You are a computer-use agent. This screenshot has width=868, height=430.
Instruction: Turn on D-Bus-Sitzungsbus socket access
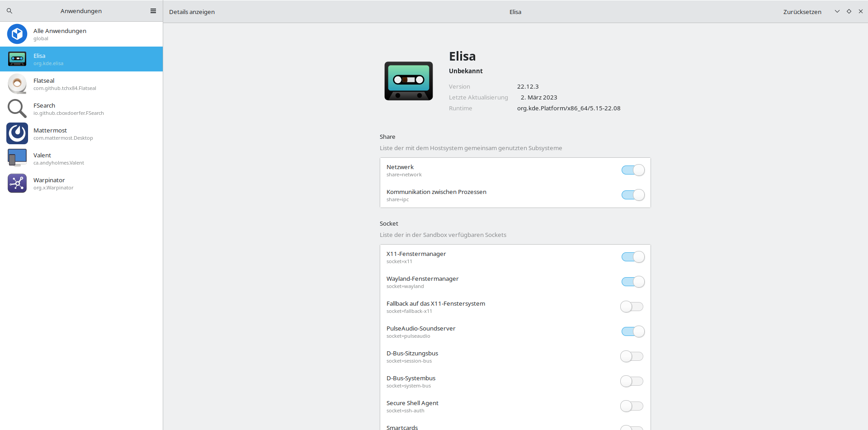[x=632, y=357]
